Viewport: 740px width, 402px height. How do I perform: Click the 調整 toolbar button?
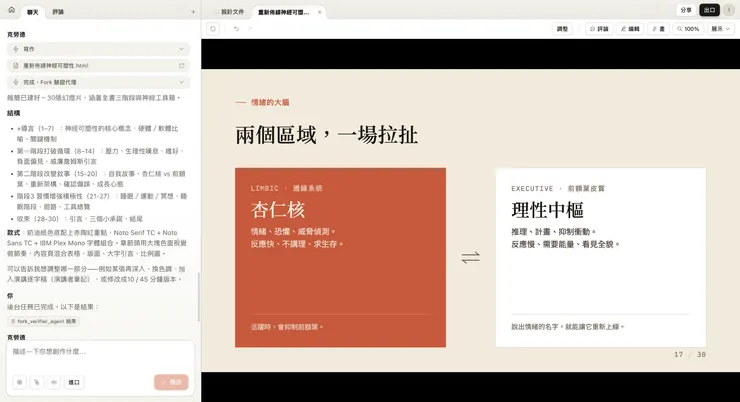562,29
